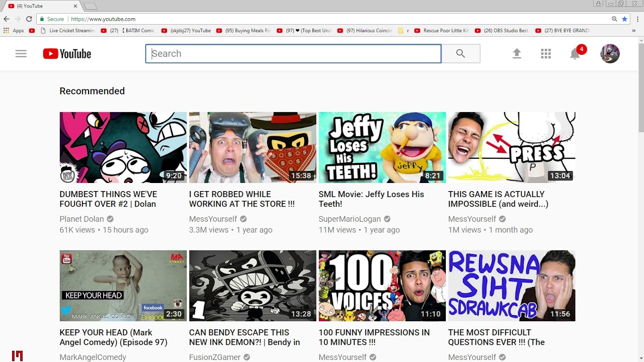Click title THE MOST DIFFICULT QUESTIONS EVER
Screen dimensions: 644x362
(497, 337)
